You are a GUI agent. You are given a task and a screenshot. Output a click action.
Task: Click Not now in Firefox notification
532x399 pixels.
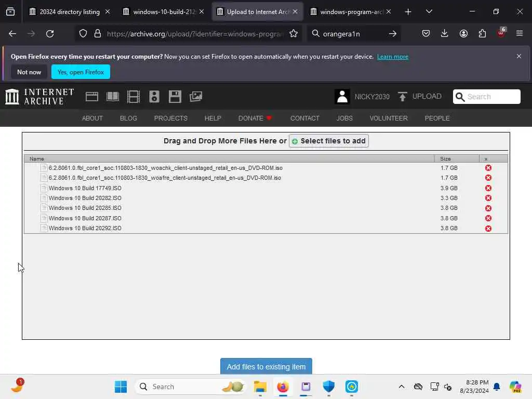29,72
